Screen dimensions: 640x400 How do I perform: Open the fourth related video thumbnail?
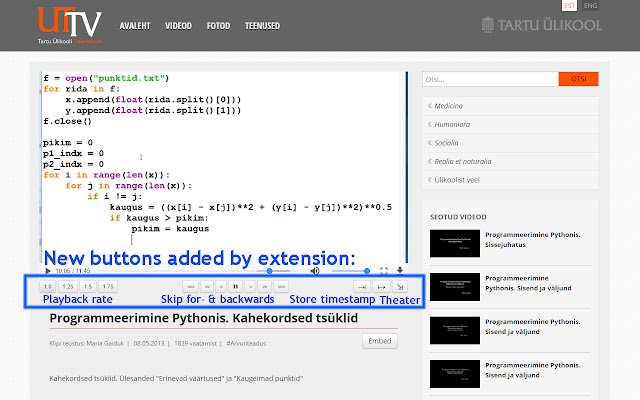tap(455, 374)
